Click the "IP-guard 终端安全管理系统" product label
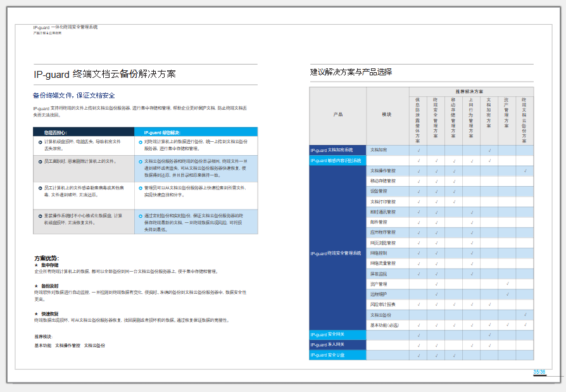566x392 pixels. (x=336, y=253)
